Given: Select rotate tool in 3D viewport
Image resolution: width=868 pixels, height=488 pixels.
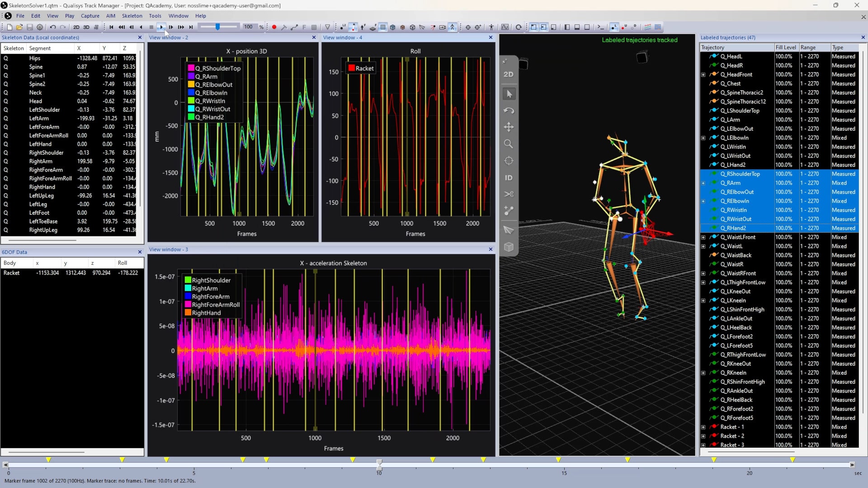Looking at the screenshot, I should click(x=509, y=111).
